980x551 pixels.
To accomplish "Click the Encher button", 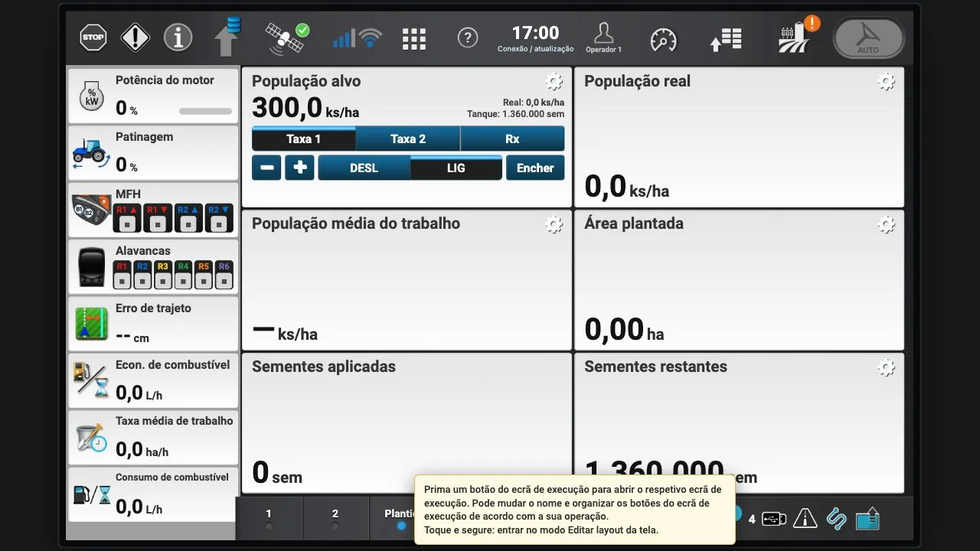I will 535,168.
